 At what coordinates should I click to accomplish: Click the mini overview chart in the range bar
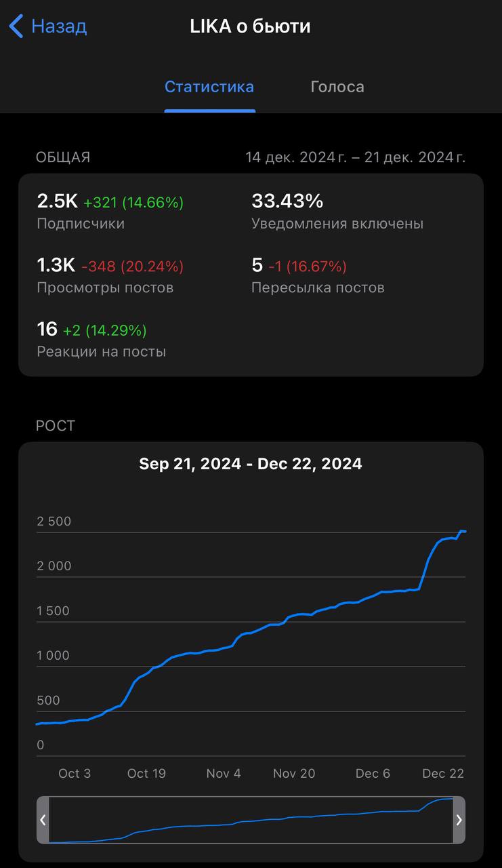click(251, 820)
